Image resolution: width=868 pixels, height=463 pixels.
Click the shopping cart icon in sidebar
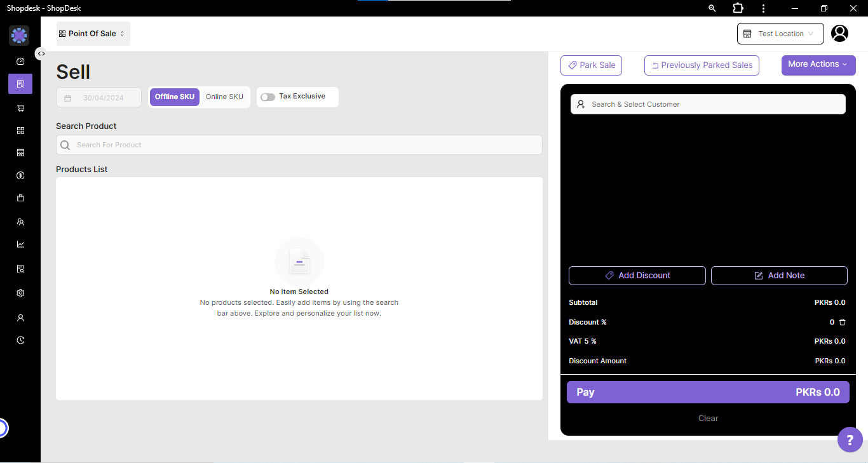[20, 108]
